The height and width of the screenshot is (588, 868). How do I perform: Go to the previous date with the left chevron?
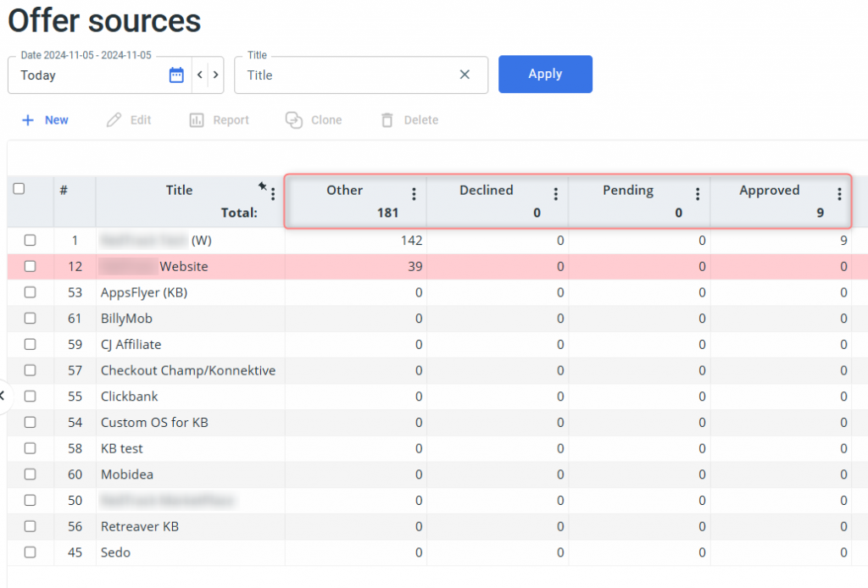(x=198, y=75)
